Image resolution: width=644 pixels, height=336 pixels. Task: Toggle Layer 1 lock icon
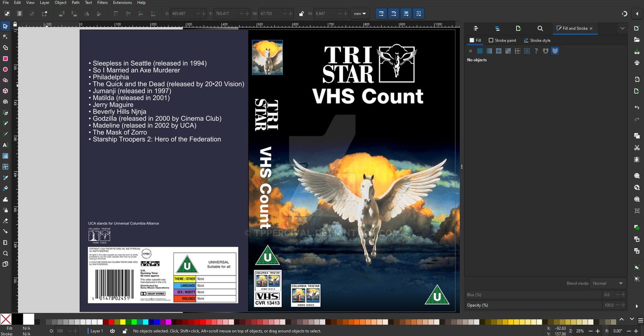tap(125, 331)
